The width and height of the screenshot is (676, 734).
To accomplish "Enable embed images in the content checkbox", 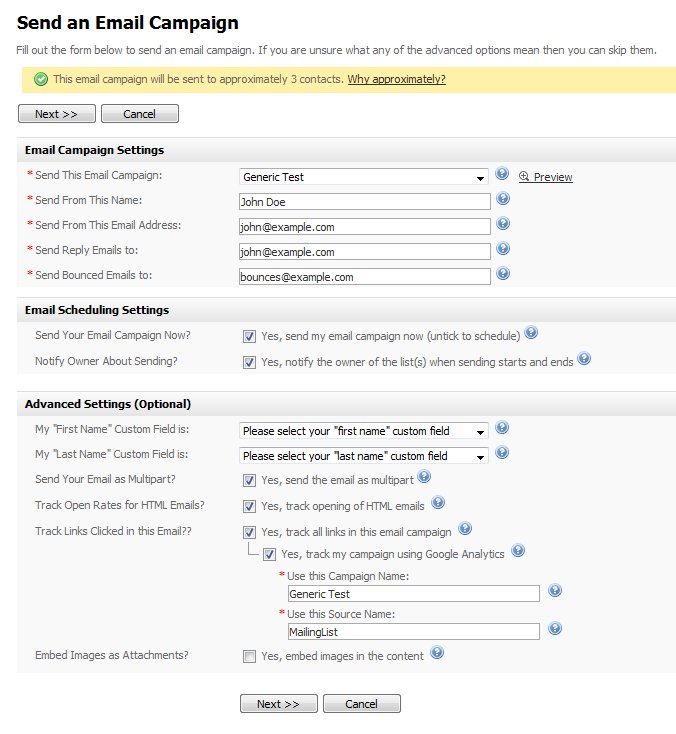I will pos(250,656).
